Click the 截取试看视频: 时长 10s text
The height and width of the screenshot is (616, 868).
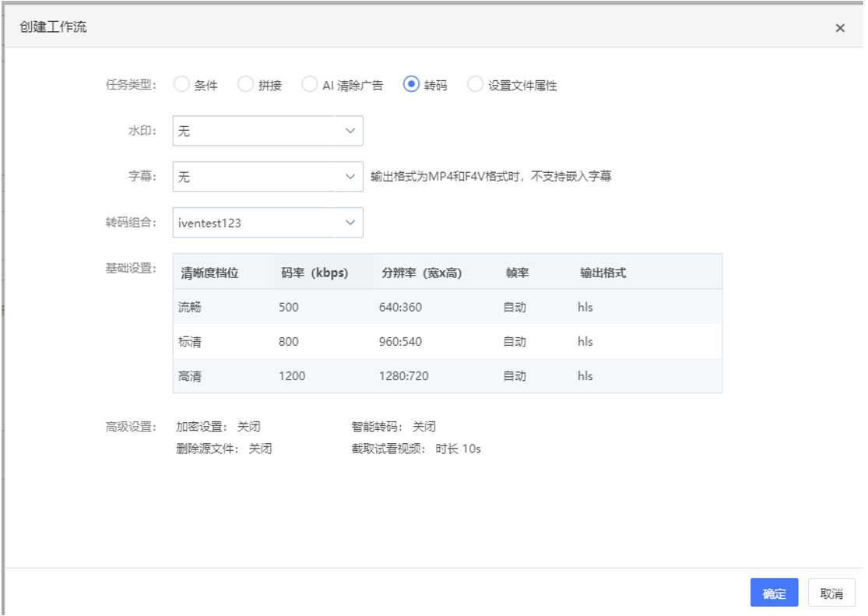pos(416,449)
